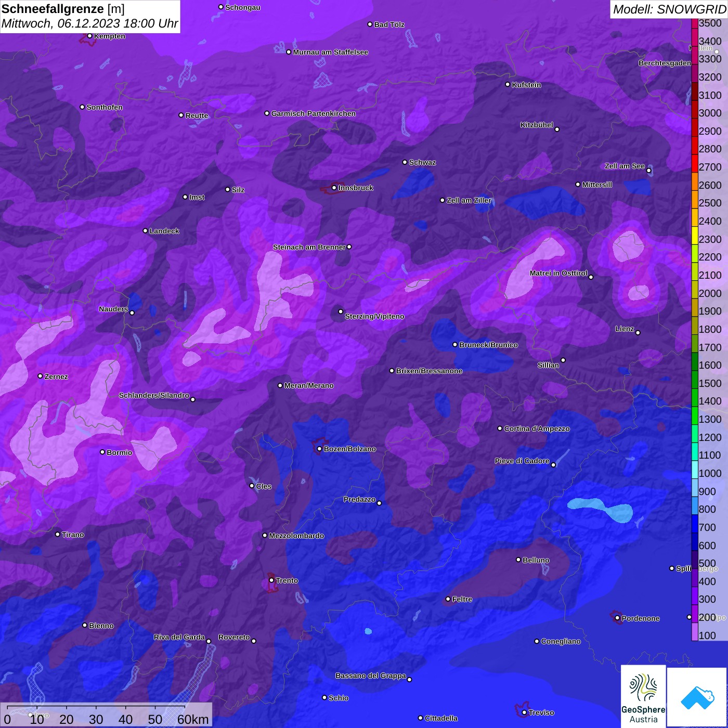Click the Steinach am Brenner label

click(x=309, y=247)
